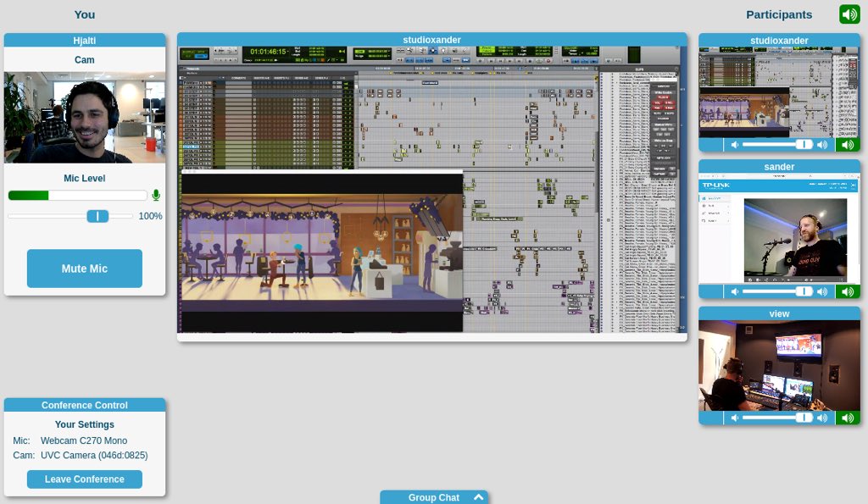Select the studioxander screen share thumbnail in Participants
This screenshot has height=504, width=868.
click(x=779, y=92)
